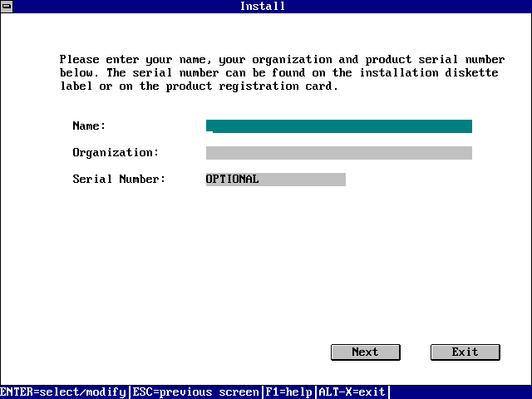Viewport: 532px width, 399px height.
Task: Select the Serial Number field showing OPTIONAL
Action: click(275, 180)
